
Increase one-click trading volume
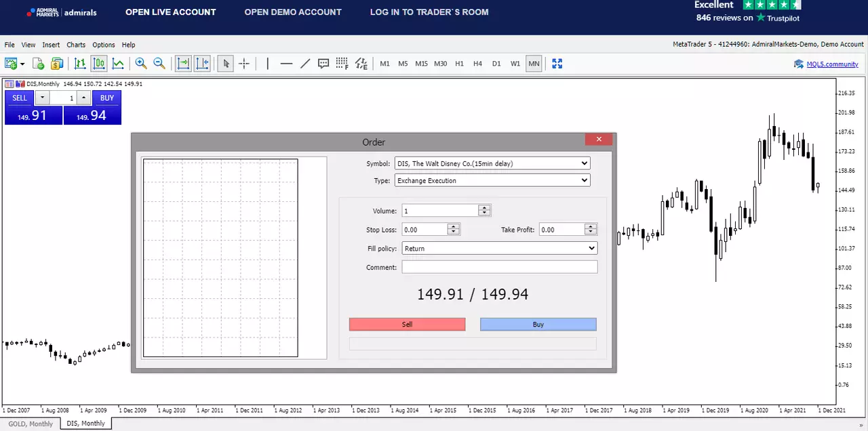tap(83, 98)
